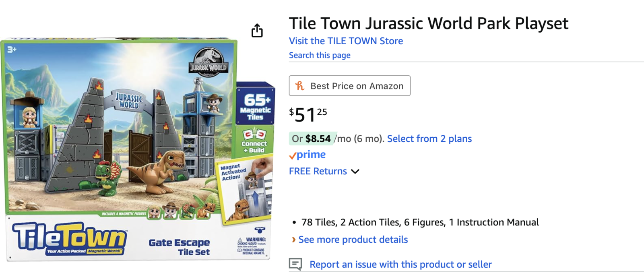This screenshot has width=644, height=277.
Task: Choose Select from 2 plans
Action: (429, 139)
